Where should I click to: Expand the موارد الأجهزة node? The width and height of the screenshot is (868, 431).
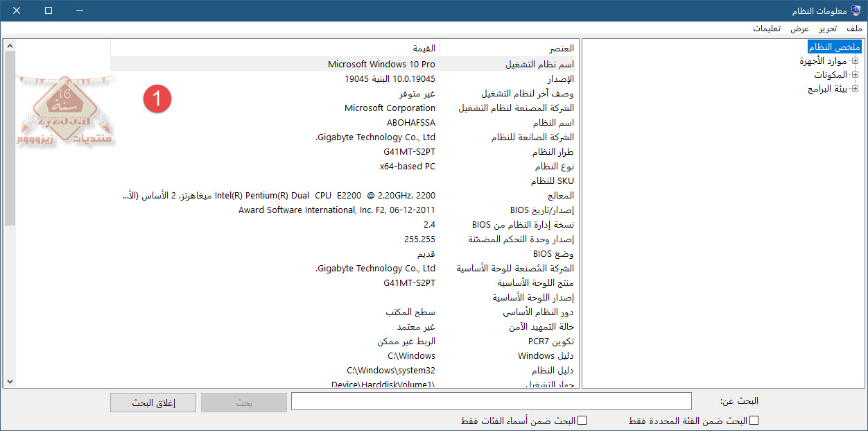[x=855, y=61]
